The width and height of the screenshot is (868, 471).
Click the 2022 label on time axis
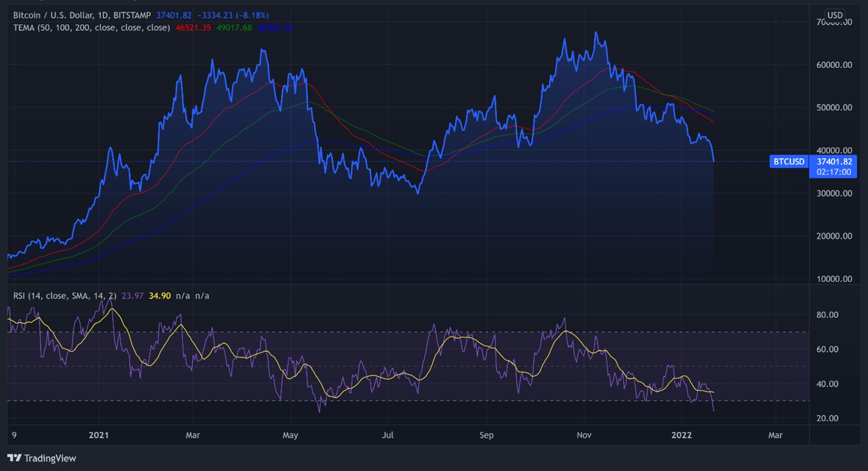coord(681,435)
